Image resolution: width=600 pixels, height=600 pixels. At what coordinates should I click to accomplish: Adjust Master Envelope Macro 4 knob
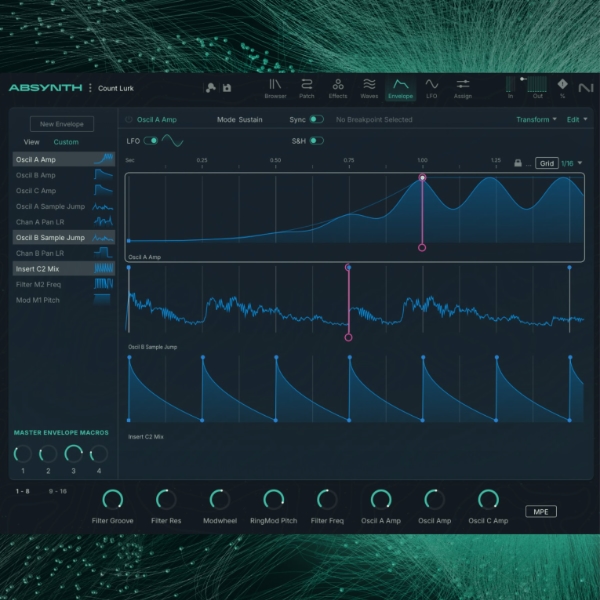(x=99, y=454)
